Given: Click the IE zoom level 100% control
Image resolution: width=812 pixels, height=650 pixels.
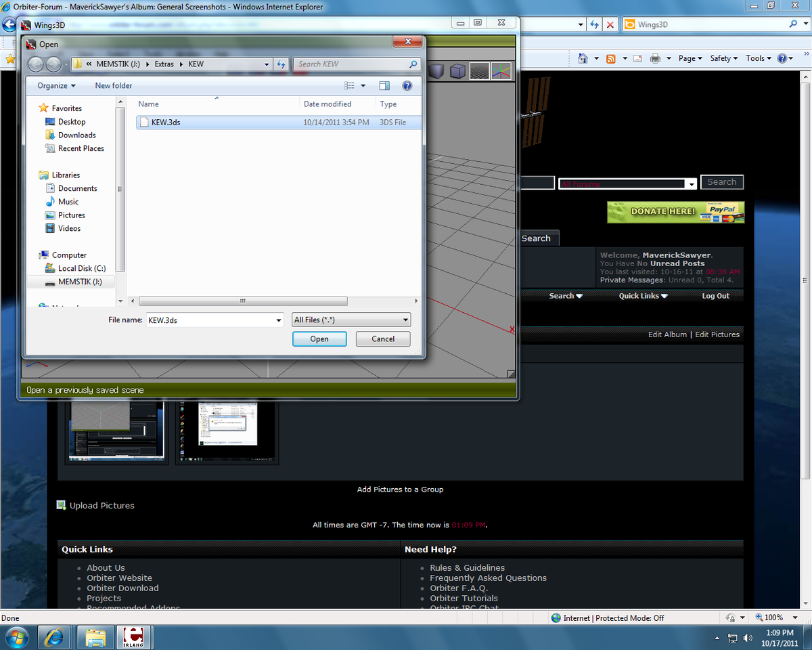Looking at the screenshot, I should pyautogui.click(x=773, y=617).
